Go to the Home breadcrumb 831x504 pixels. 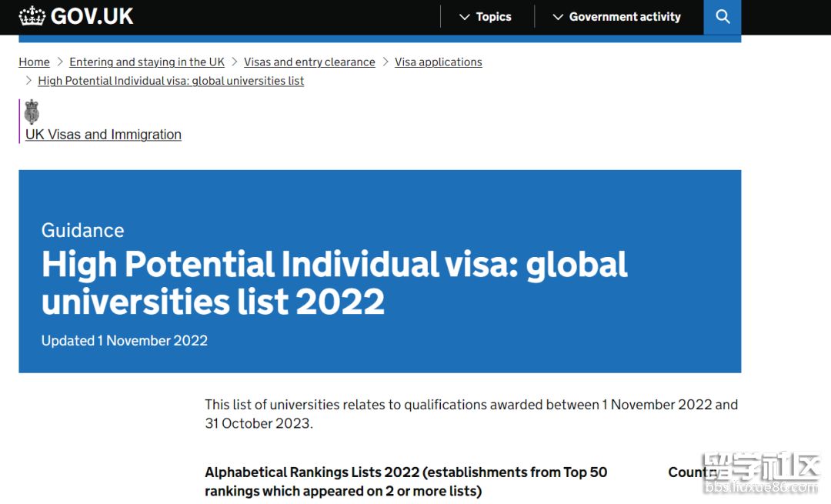(34, 62)
